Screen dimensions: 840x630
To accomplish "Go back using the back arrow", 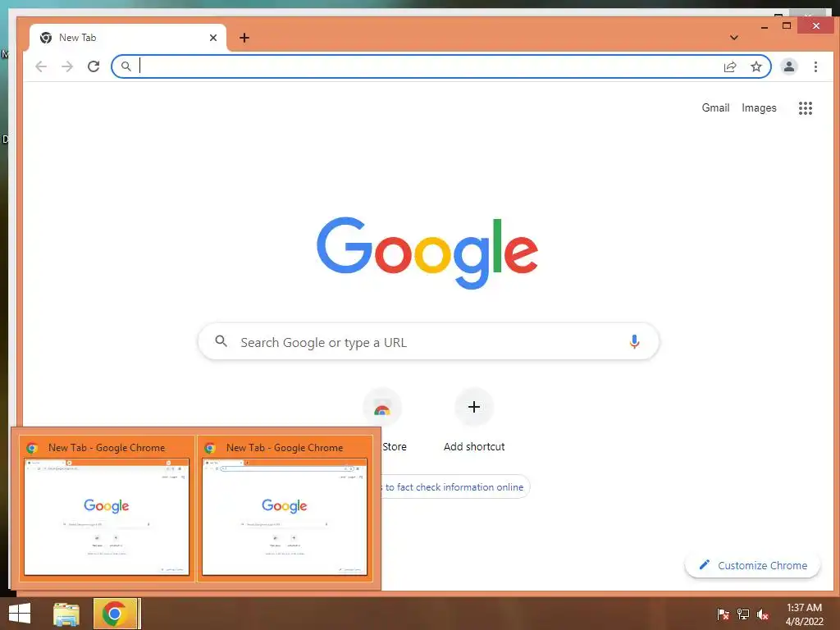I will click(x=41, y=66).
